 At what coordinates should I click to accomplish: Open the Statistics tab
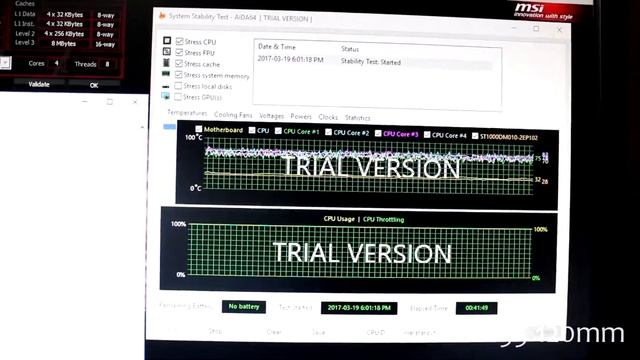[357, 118]
